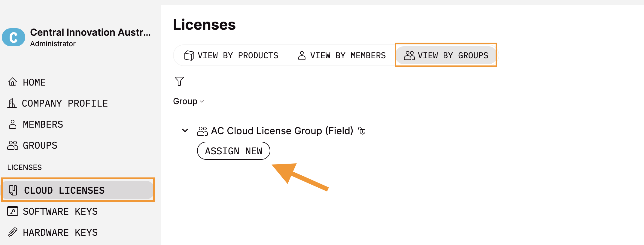The width and height of the screenshot is (644, 245).
Task: Select the Software Keys key icon
Action: [x=13, y=211]
